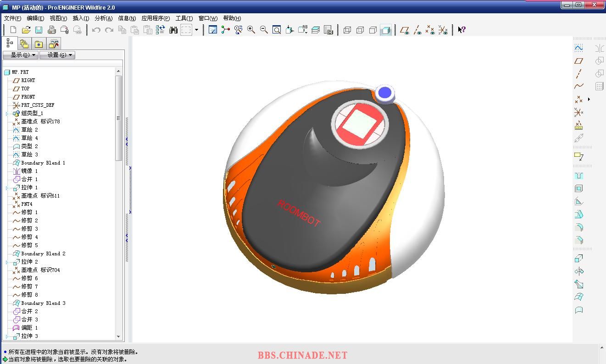The width and height of the screenshot is (606, 364).
Task: Switch to the Favorites tab
Action: [39, 44]
